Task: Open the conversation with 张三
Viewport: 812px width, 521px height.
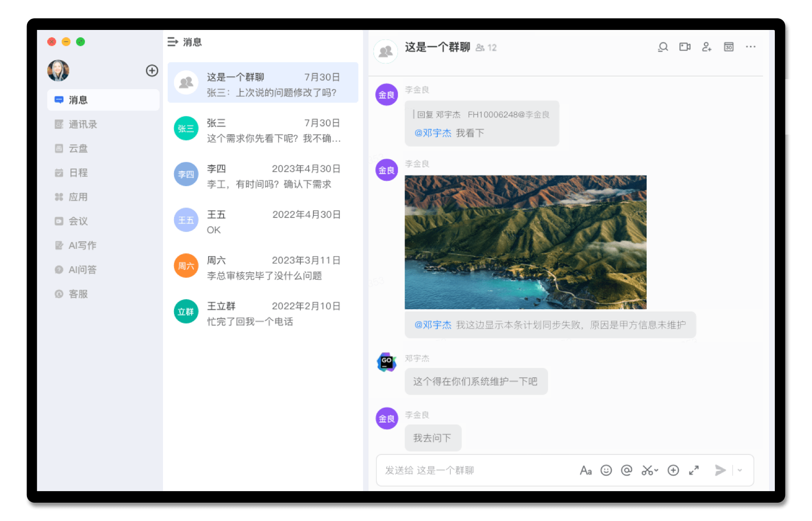Action: click(263, 131)
